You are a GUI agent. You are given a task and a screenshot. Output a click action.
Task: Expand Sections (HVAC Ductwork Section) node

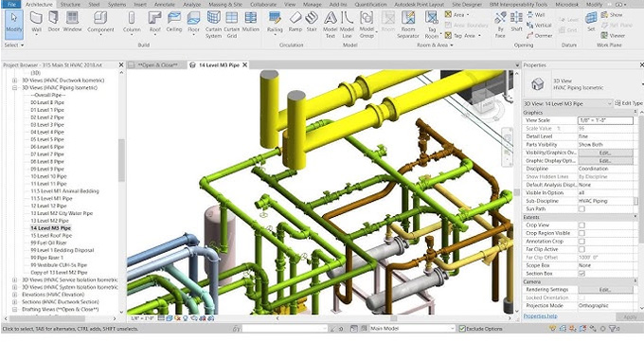click(14, 301)
